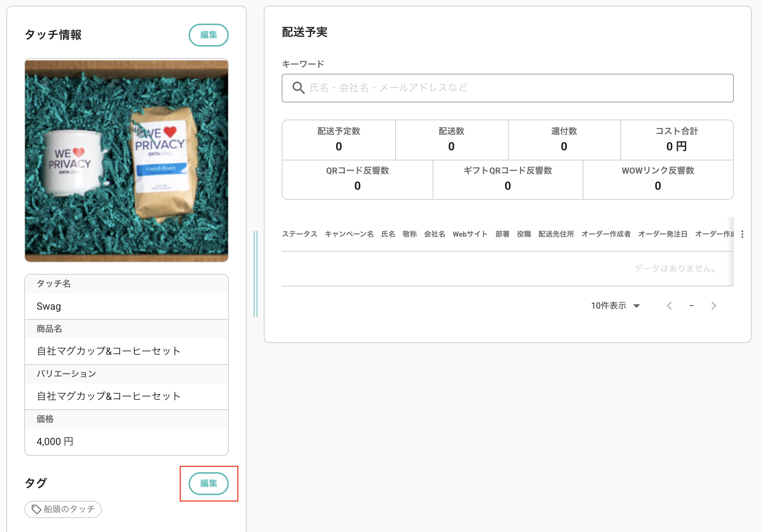Click the 敬称 column header
Viewport: 761px width, 532px height.
pyautogui.click(x=409, y=234)
